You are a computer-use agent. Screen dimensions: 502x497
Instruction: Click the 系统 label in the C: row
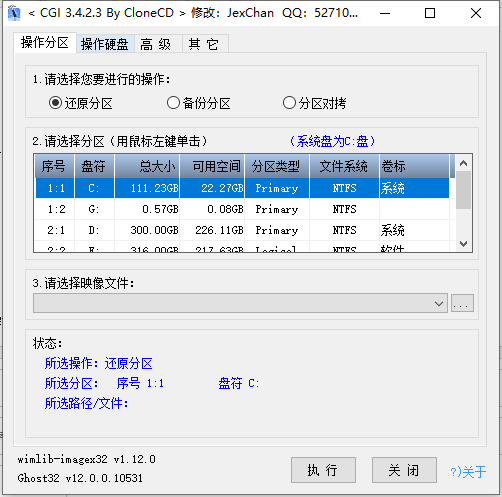(x=393, y=188)
